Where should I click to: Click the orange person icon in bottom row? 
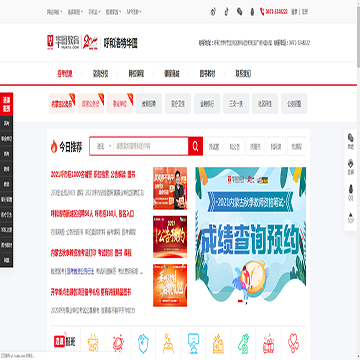(x=168, y=344)
